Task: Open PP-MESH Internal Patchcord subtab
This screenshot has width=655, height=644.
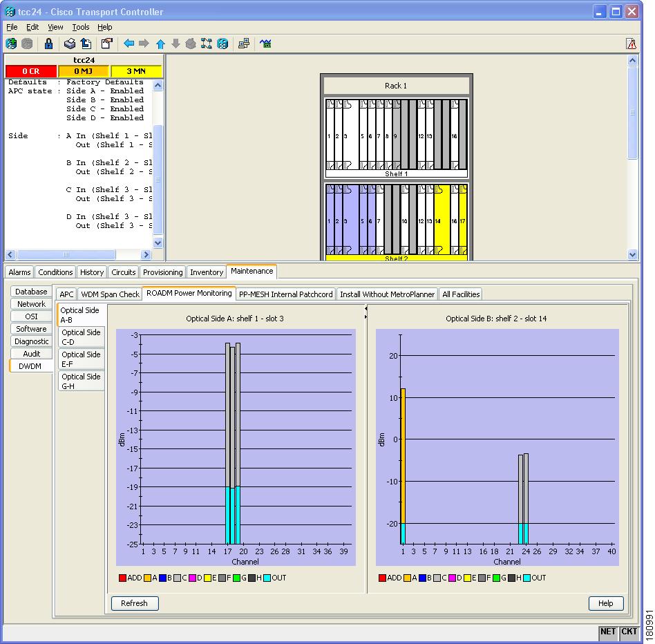Action: 286,294
